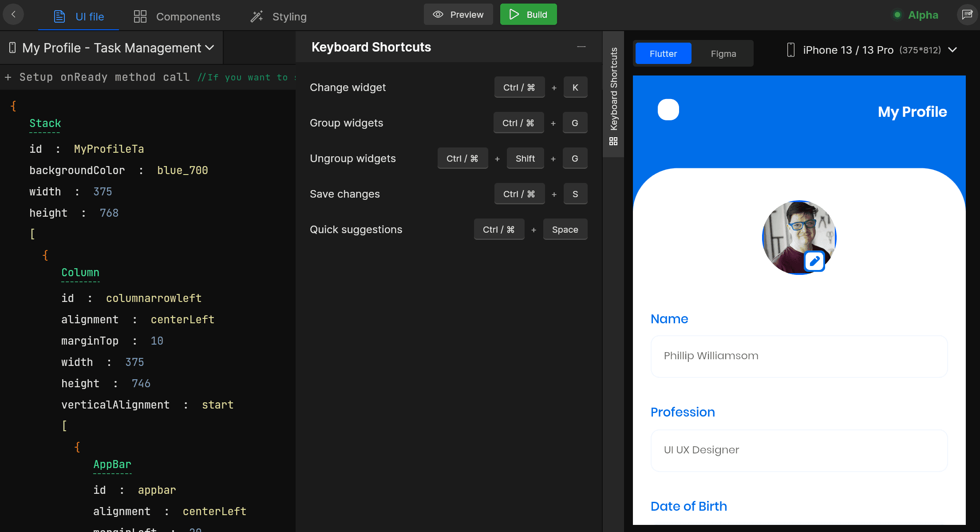This screenshot has height=532, width=980.
Task: Select the Flutter preview toggle
Action: click(663, 53)
